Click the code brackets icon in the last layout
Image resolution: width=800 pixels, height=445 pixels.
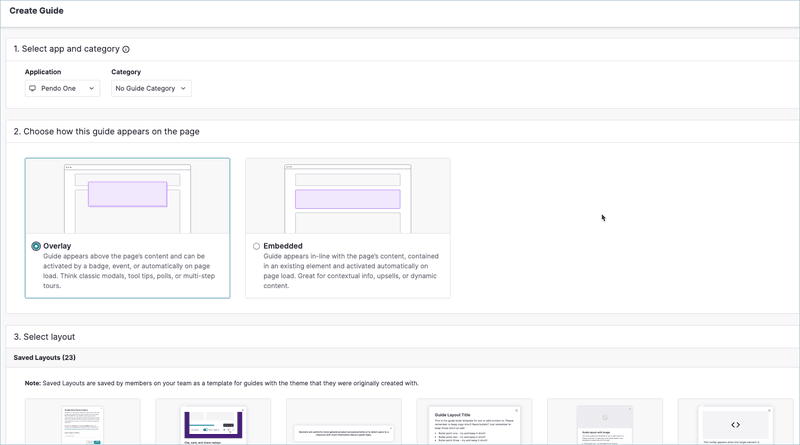(735, 425)
